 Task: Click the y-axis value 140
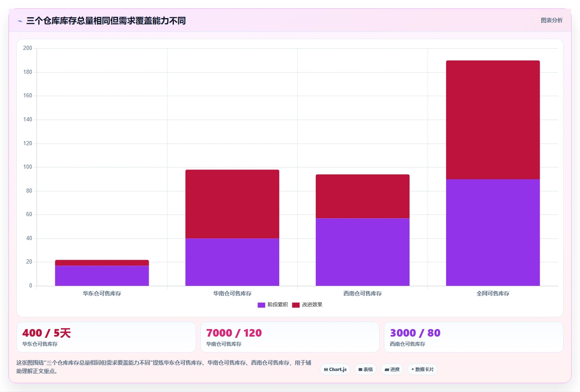(28, 120)
